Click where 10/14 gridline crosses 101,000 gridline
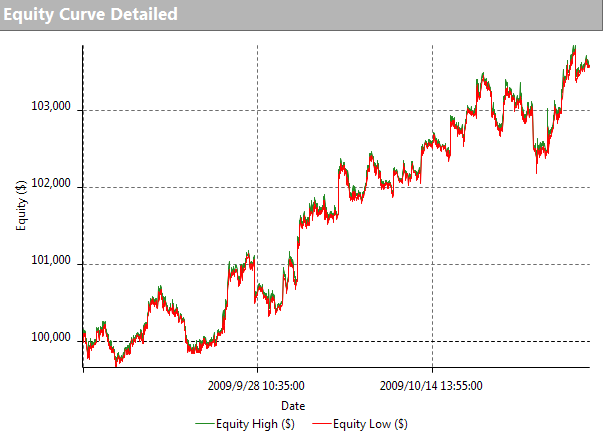 (432, 264)
